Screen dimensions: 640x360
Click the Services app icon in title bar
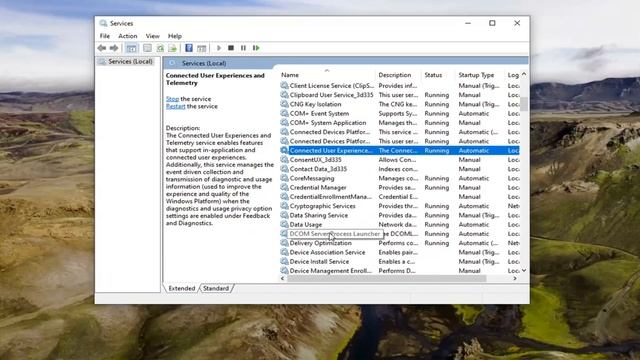pyautogui.click(x=103, y=23)
